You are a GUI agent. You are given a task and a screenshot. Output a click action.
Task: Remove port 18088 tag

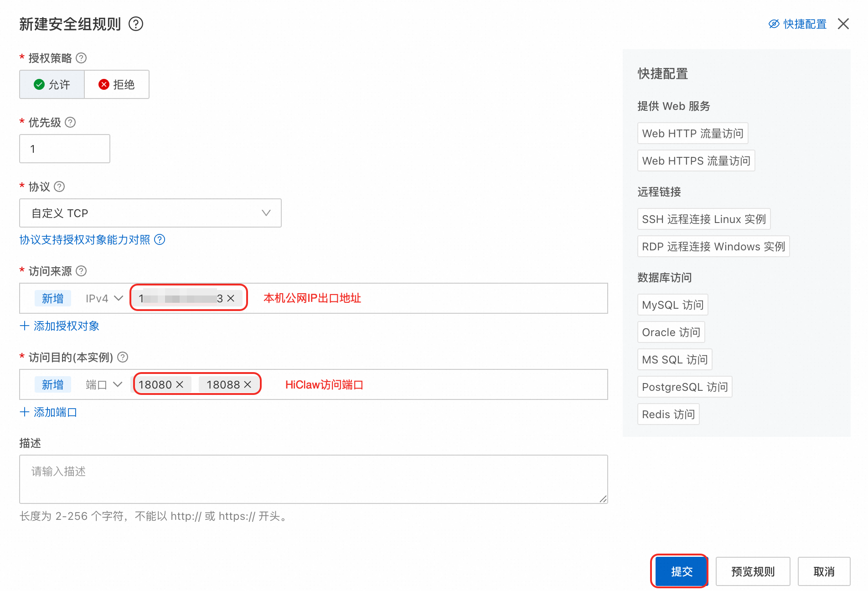click(248, 384)
